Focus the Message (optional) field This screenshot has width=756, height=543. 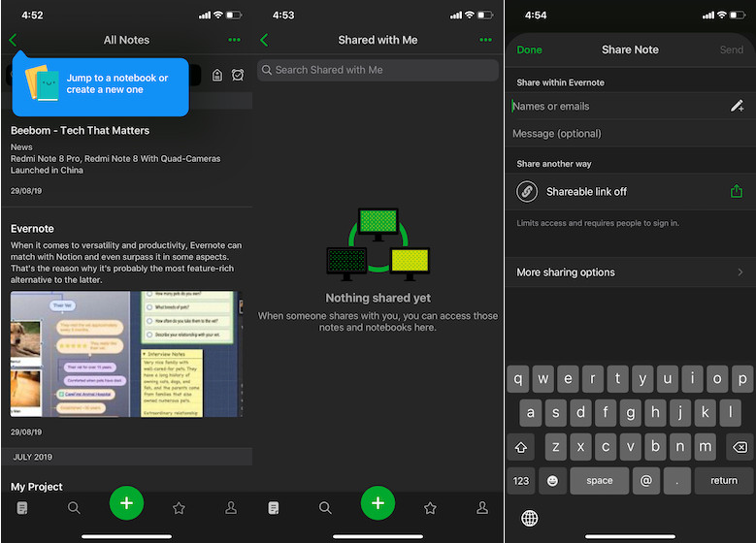630,134
